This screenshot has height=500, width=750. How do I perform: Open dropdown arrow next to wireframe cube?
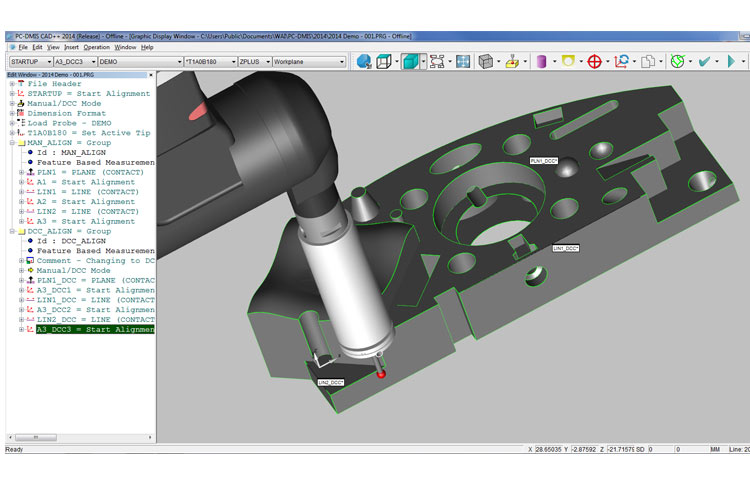(397, 61)
